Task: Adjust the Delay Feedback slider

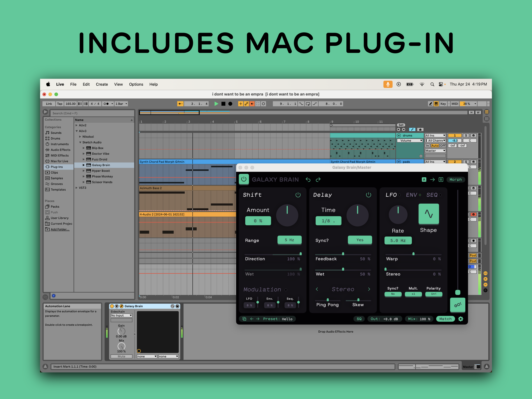Action: (x=343, y=254)
